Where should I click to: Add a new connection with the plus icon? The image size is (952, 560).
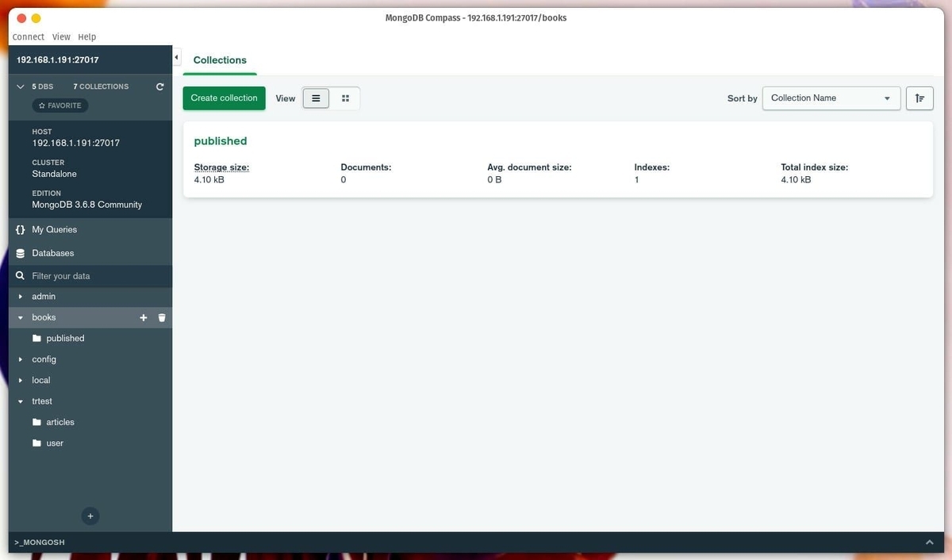(x=90, y=516)
